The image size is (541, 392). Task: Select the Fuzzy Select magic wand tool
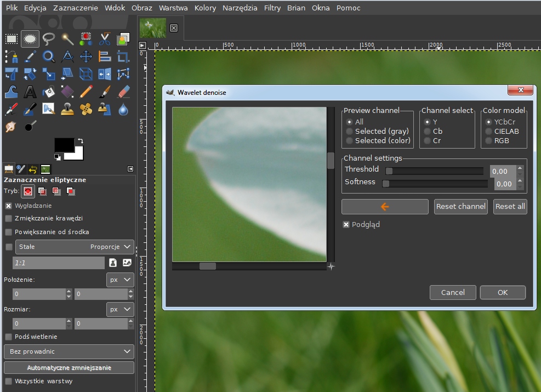pos(67,39)
